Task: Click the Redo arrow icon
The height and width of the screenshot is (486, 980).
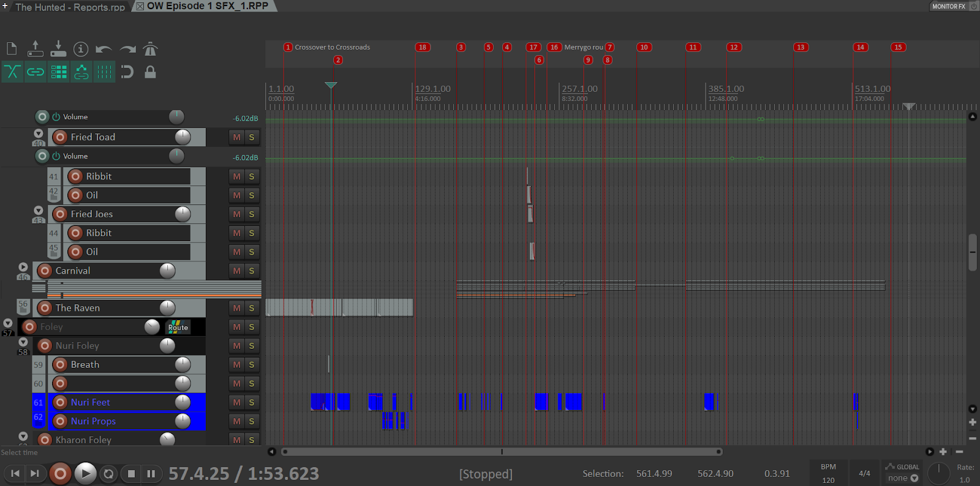Action: coord(127,49)
